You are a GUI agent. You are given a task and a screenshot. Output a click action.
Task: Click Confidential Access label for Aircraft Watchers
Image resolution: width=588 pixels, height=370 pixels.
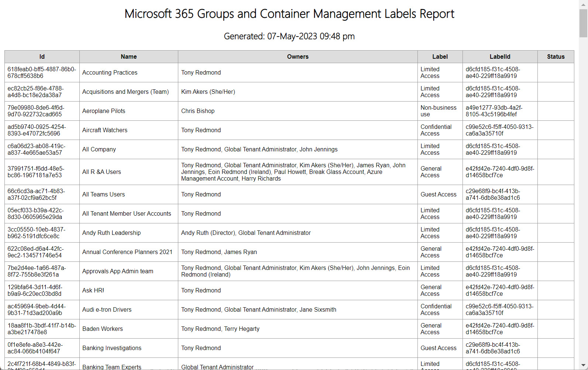(440, 130)
